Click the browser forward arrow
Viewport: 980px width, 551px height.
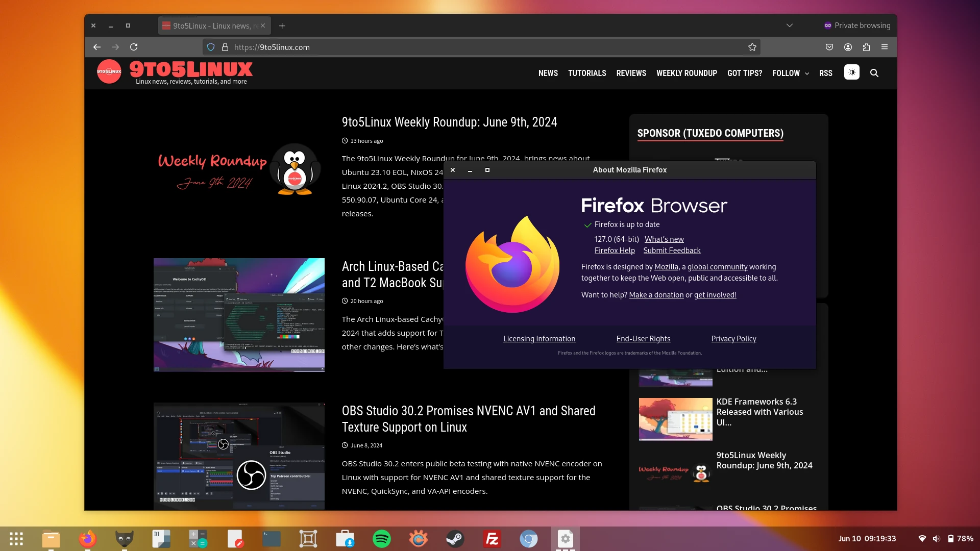pos(115,47)
